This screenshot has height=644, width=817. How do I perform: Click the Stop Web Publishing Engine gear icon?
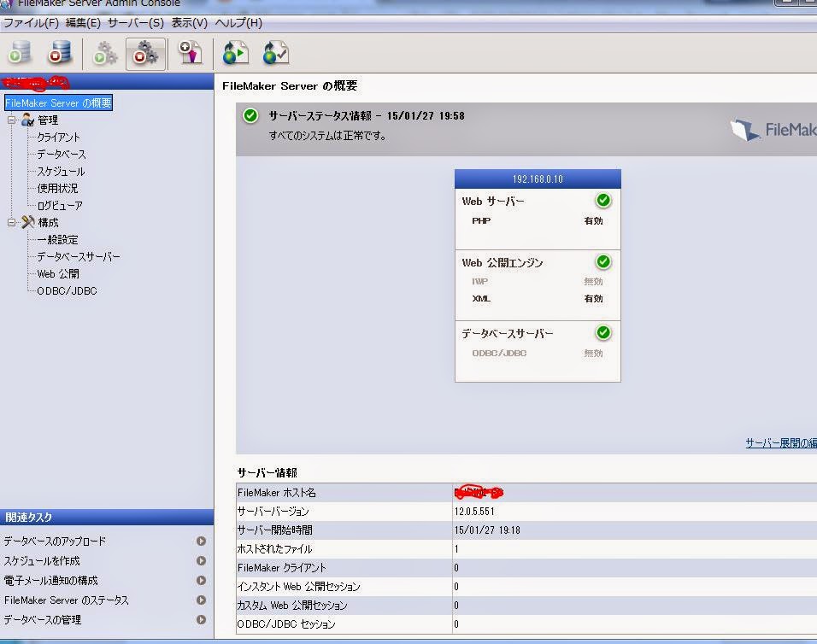(145, 54)
